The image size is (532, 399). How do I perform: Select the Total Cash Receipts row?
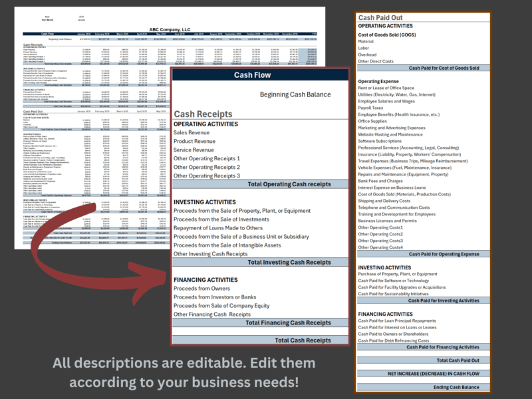260,340
